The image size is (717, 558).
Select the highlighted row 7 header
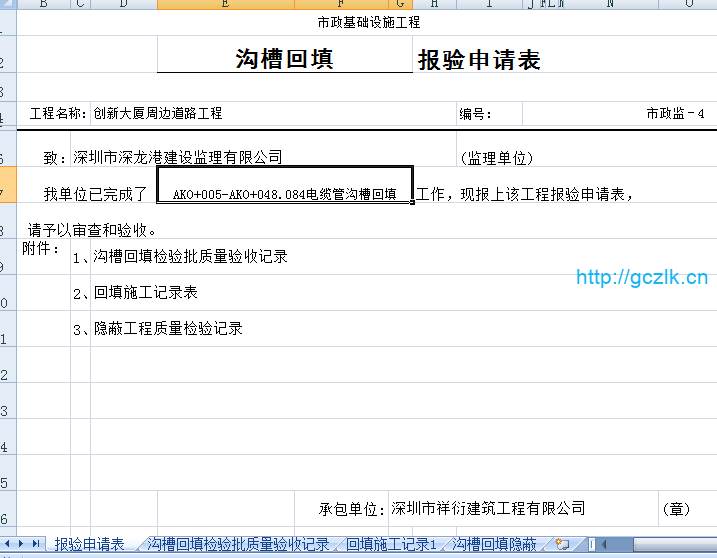(x=4, y=194)
